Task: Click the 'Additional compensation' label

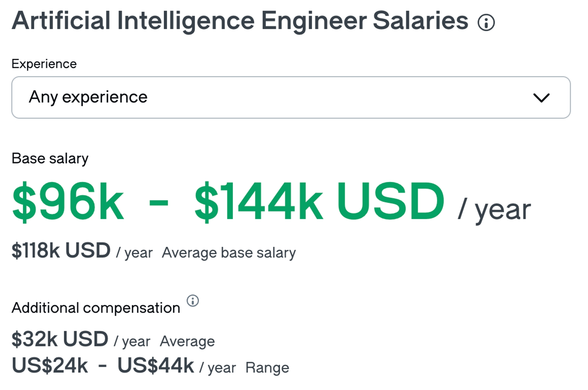Action: click(96, 308)
